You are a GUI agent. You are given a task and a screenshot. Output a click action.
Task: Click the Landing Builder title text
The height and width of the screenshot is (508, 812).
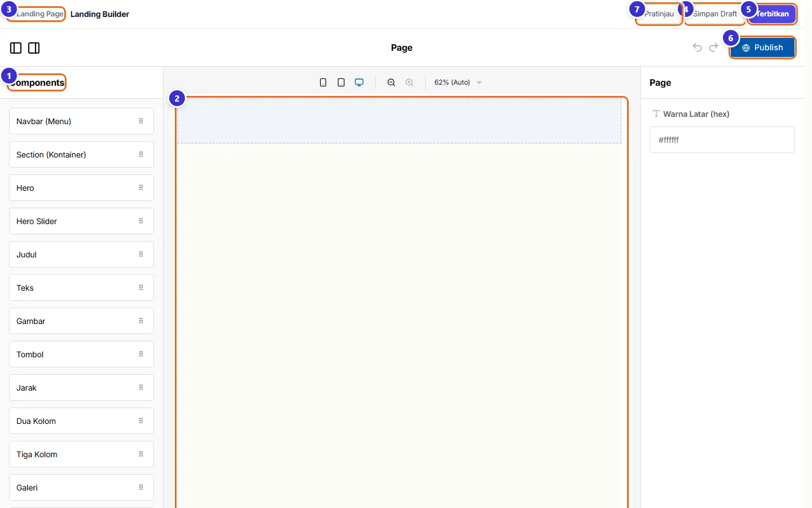point(100,14)
